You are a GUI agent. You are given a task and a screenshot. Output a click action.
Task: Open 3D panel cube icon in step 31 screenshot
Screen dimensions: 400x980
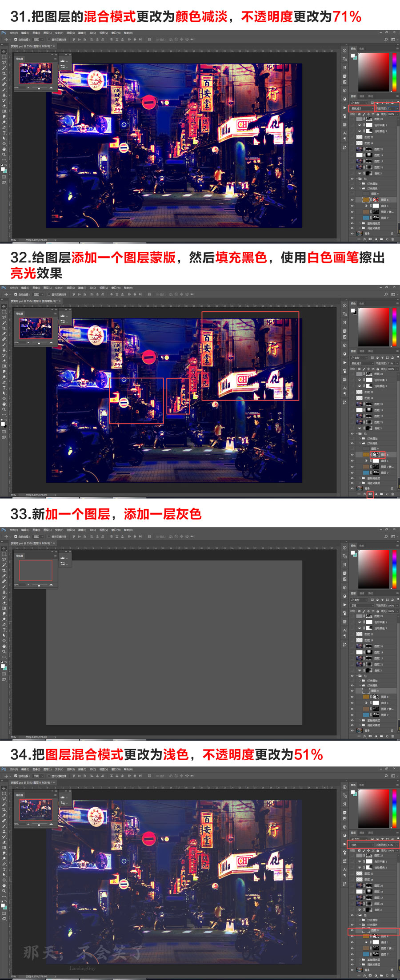point(344,91)
